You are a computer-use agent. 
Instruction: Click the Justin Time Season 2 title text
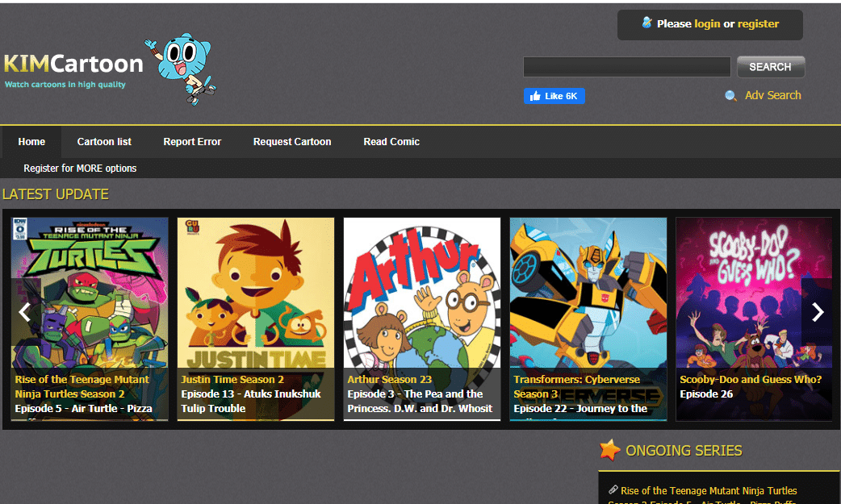(232, 380)
